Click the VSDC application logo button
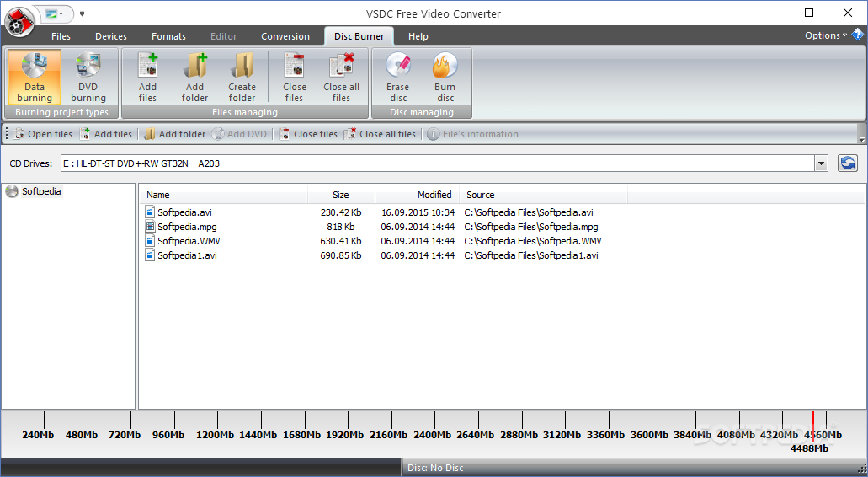 pos(19,22)
